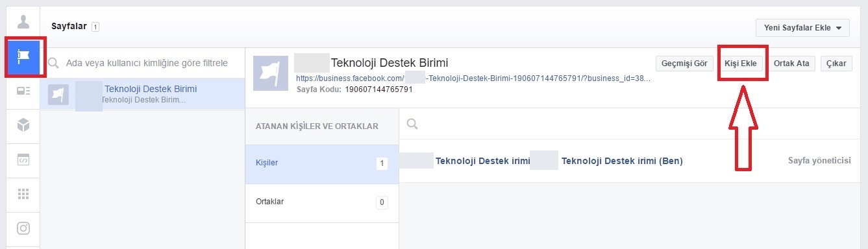Click the Ortaklar count badge showing 0
Image resolution: width=868 pixels, height=249 pixels.
tap(382, 202)
